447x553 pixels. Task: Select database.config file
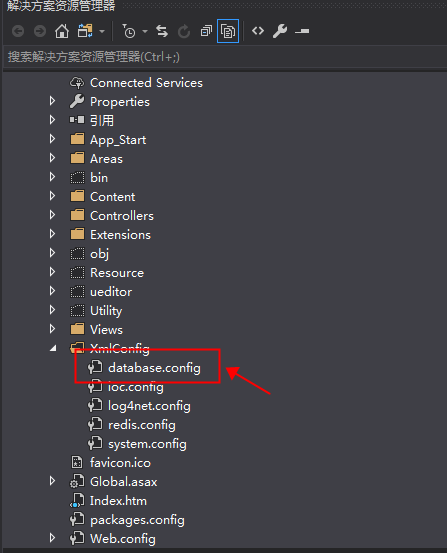click(x=155, y=368)
